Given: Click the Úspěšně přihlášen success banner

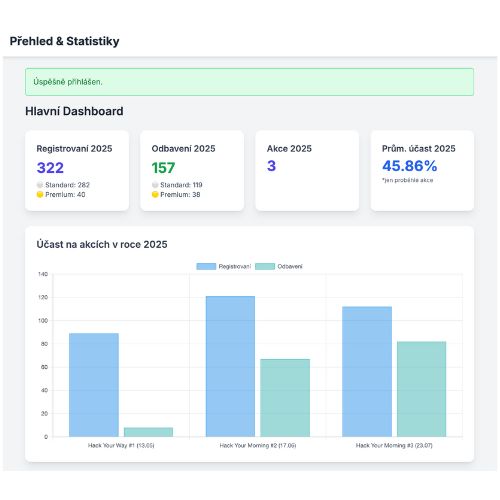Looking at the screenshot, I should [x=249, y=82].
